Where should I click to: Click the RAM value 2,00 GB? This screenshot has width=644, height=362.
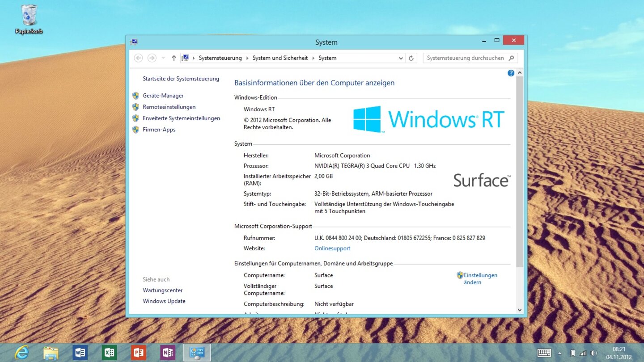tap(324, 176)
